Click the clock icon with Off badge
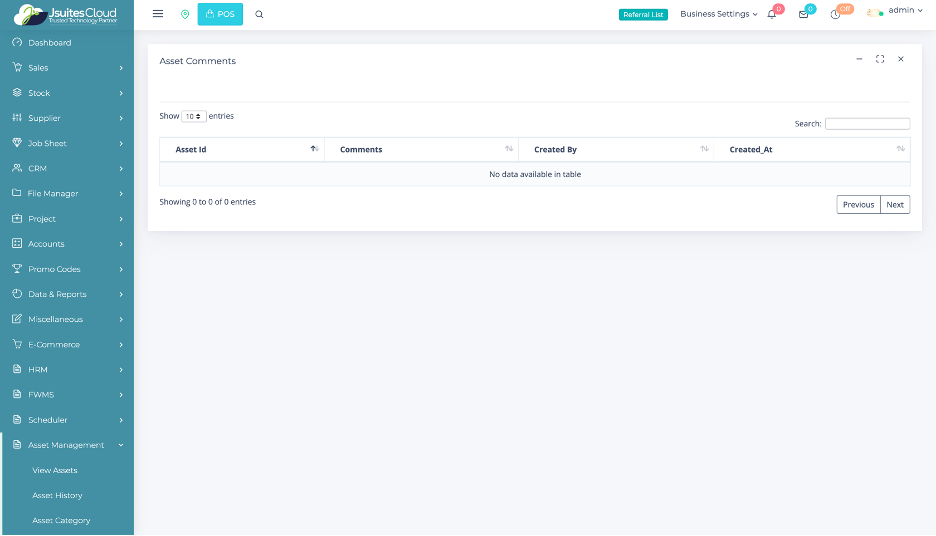This screenshot has width=936, height=536. pyautogui.click(x=835, y=14)
